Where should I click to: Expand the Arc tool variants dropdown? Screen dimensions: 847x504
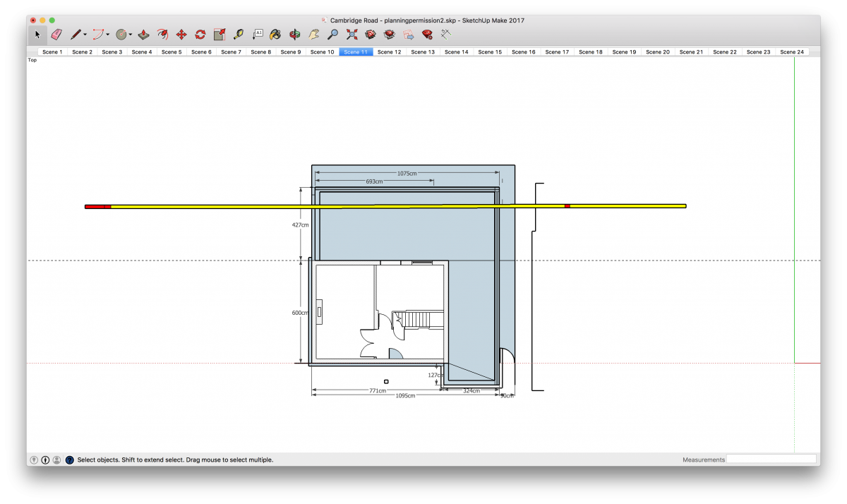coord(107,33)
